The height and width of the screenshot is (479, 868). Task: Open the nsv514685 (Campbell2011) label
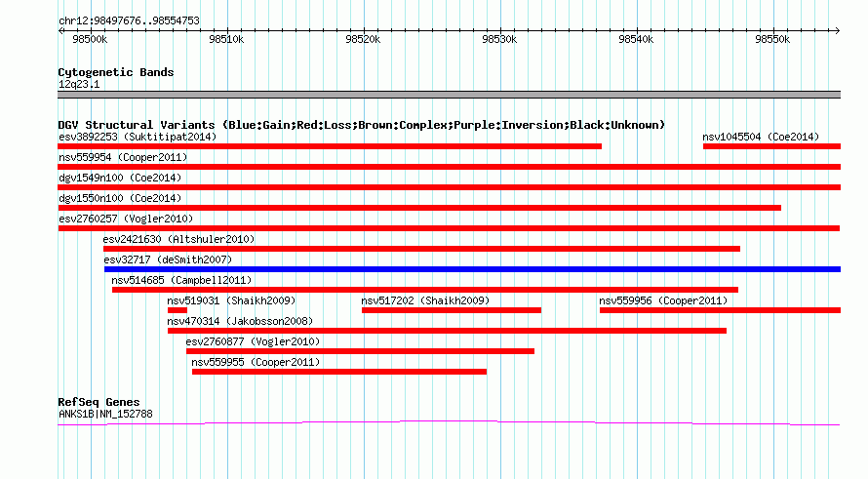(181, 280)
